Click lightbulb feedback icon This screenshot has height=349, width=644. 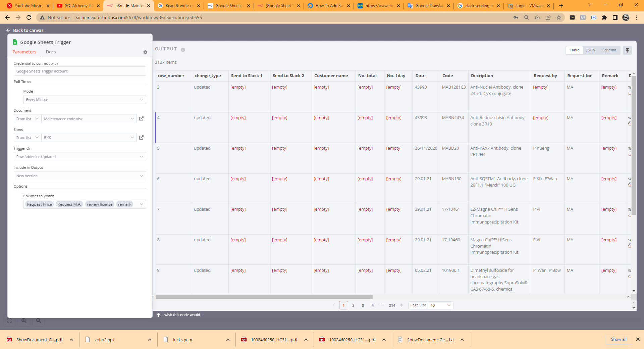click(159, 315)
